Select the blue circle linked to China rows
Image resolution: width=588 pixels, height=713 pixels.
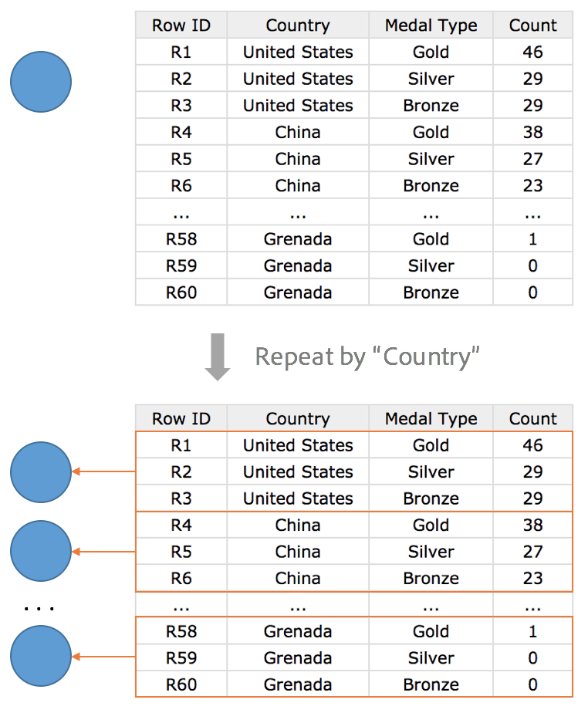click(41, 551)
